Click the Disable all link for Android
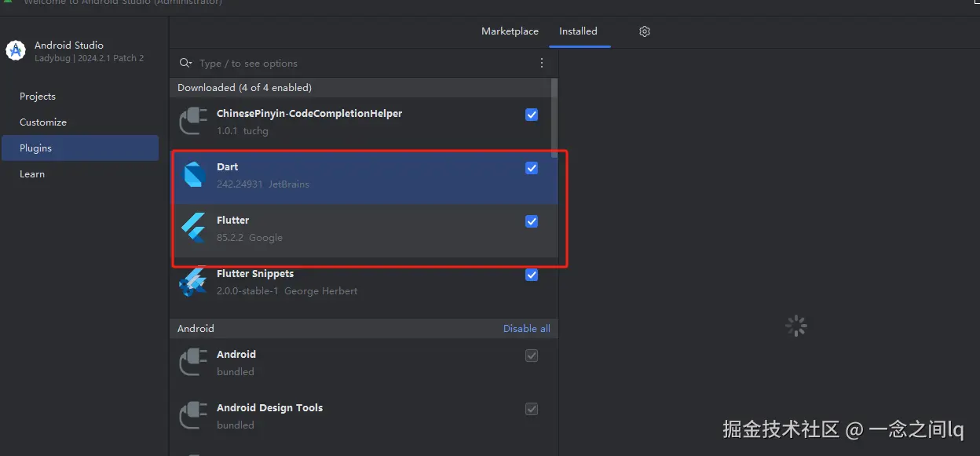The image size is (980, 456). 526,329
